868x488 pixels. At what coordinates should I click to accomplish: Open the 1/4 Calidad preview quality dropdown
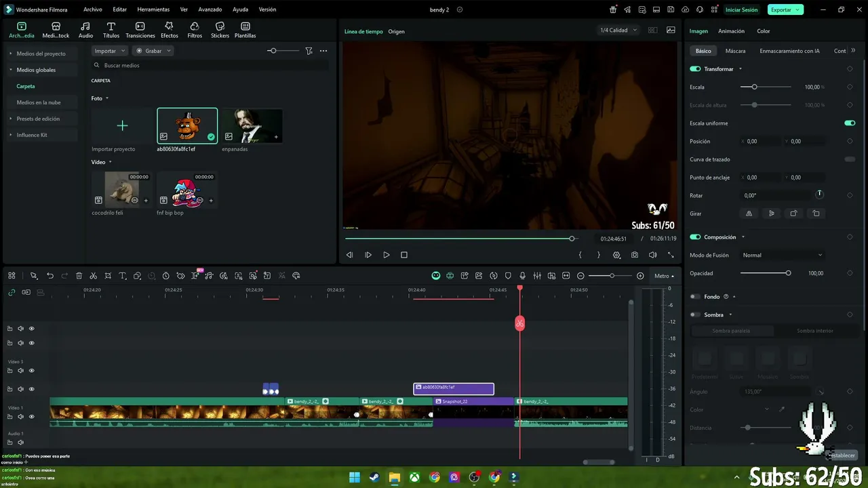pyautogui.click(x=618, y=30)
